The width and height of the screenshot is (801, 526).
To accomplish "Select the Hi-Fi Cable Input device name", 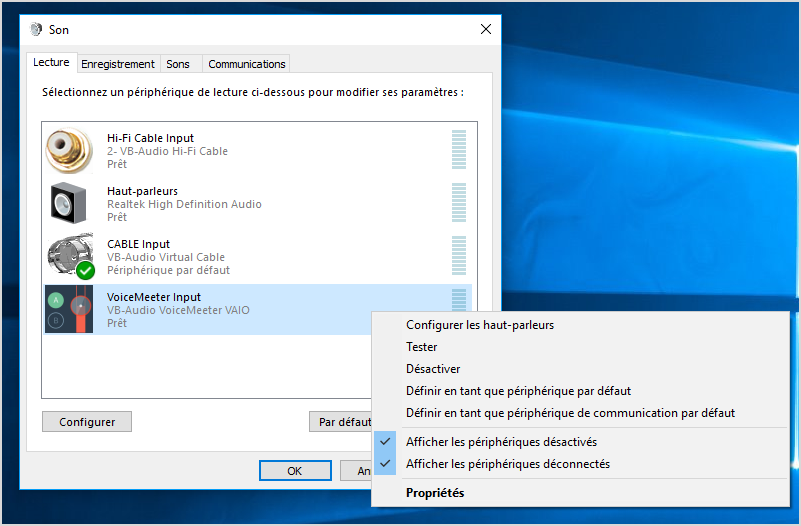I will click(150, 138).
